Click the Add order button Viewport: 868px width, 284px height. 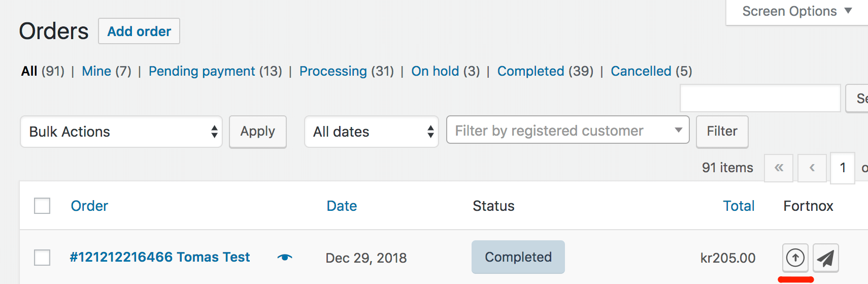pos(139,31)
